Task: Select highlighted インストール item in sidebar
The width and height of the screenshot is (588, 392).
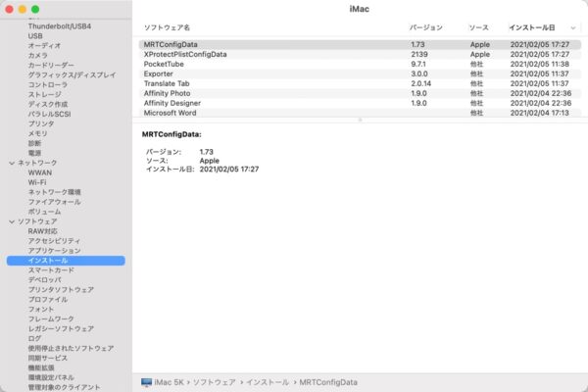Action: [66, 261]
